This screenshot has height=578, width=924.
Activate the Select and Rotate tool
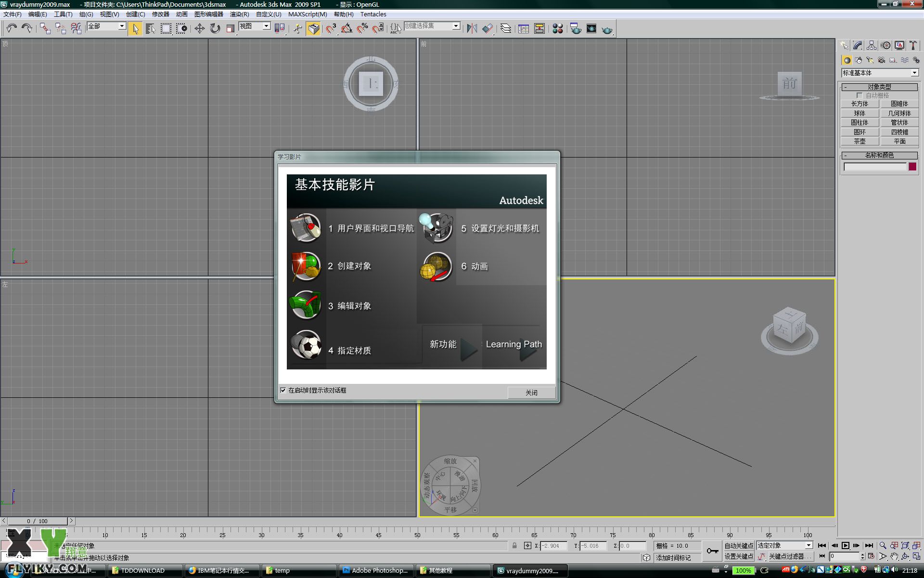pos(215,29)
